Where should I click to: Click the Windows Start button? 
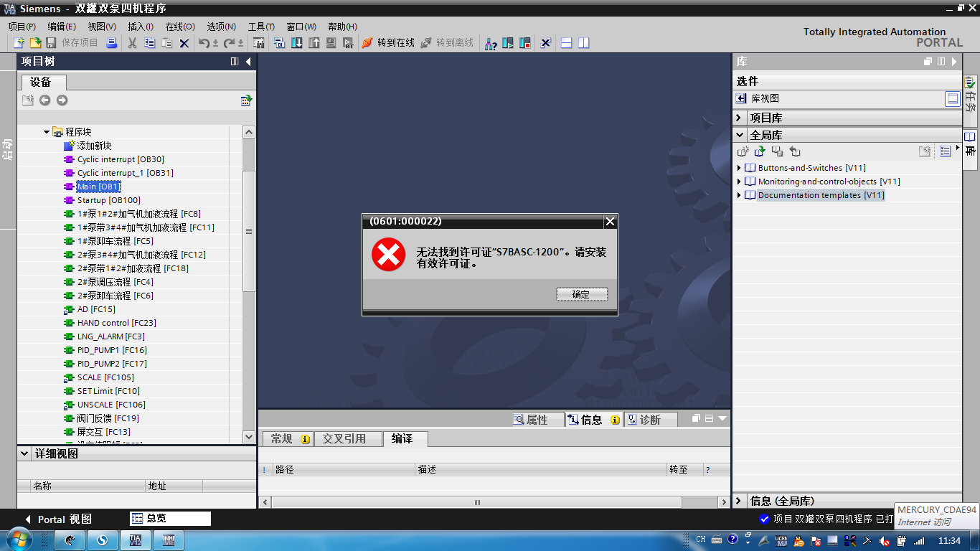pyautogui.click(x=18, y=539)
